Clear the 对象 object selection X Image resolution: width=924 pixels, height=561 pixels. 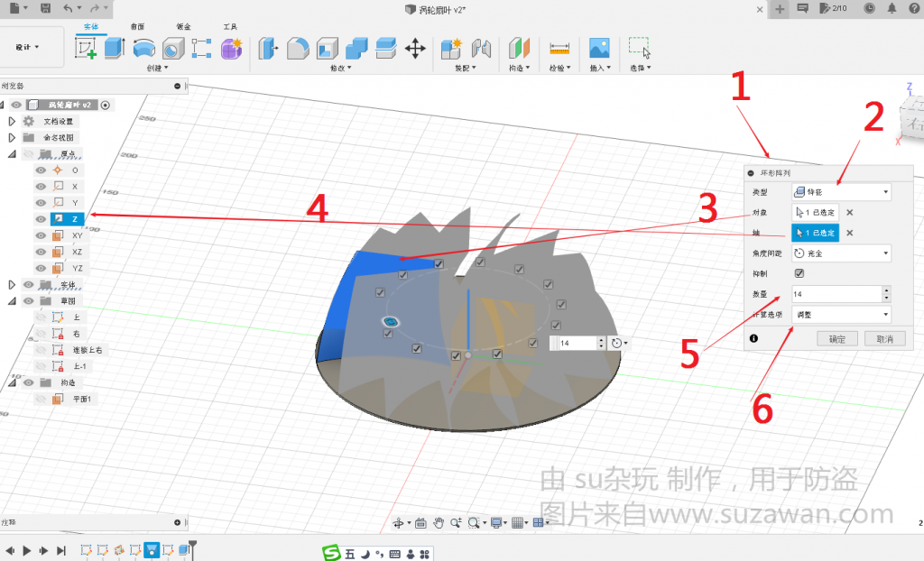pos(850,213)
